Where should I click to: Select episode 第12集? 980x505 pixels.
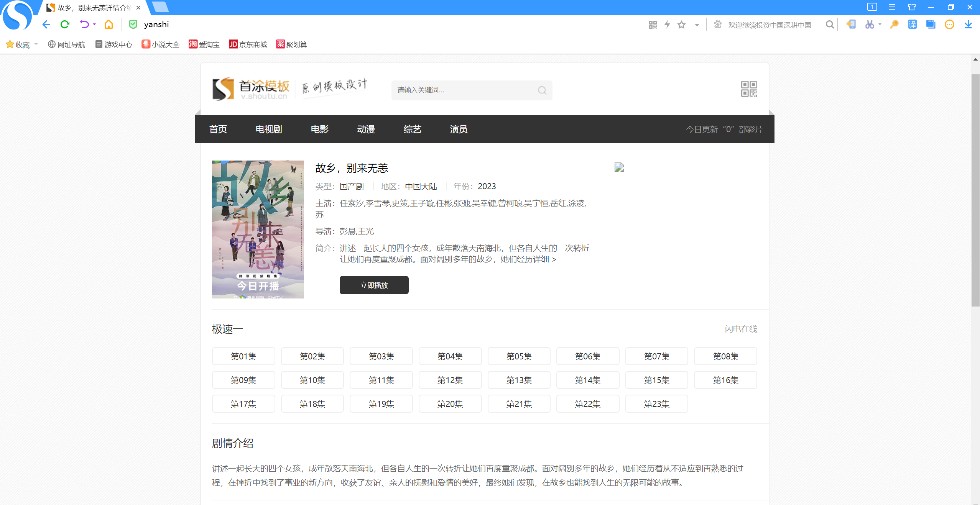point(450,380)
